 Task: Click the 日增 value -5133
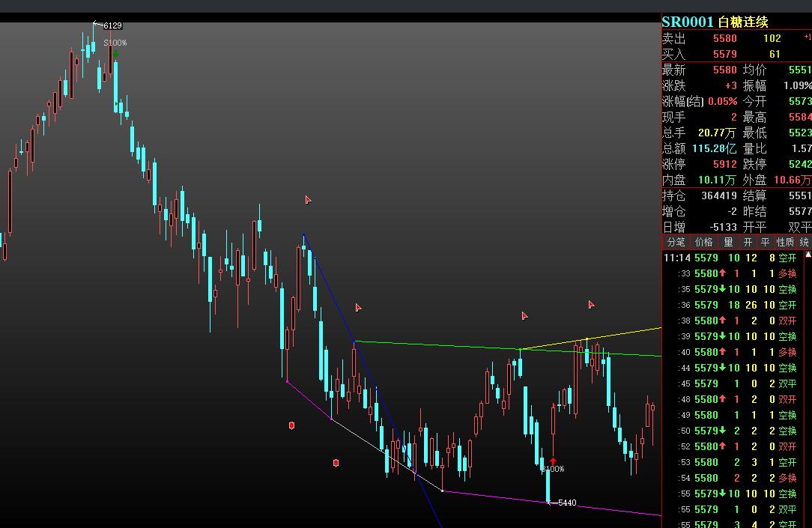pos(724,227)
